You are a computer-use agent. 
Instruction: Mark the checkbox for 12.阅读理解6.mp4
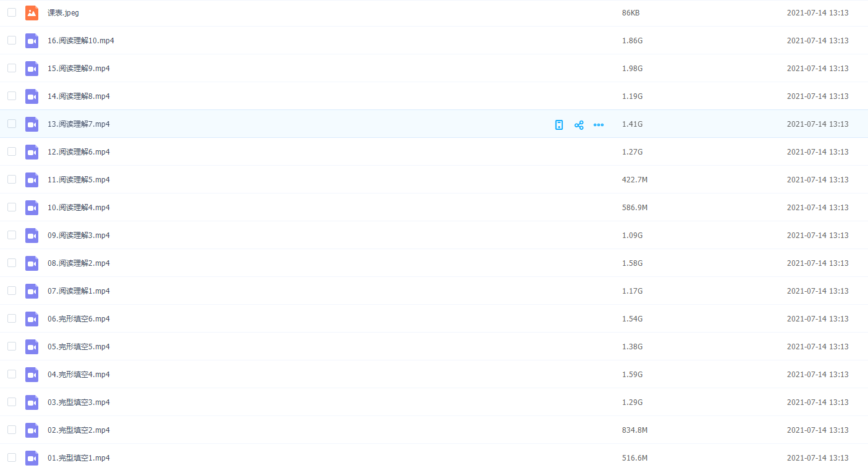(x=12, y=151)
